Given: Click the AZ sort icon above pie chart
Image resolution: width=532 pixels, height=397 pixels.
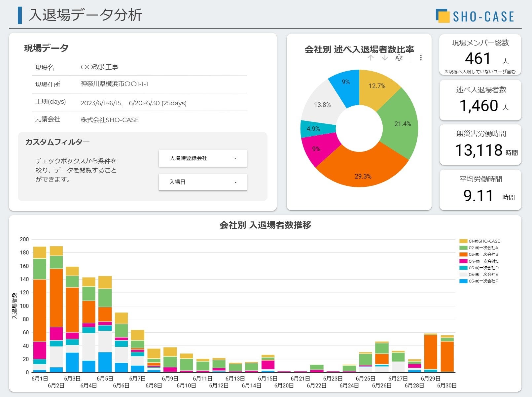Looking at the screenshot, I should (x=399, y=58).
